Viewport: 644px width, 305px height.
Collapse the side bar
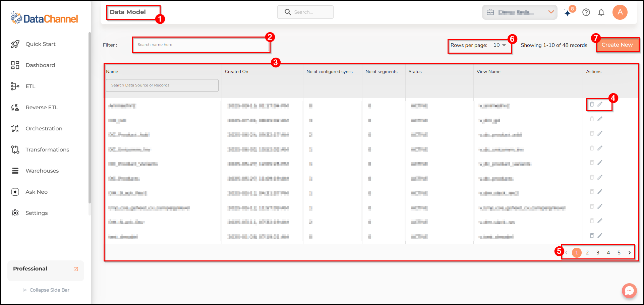tap(46, 290)
